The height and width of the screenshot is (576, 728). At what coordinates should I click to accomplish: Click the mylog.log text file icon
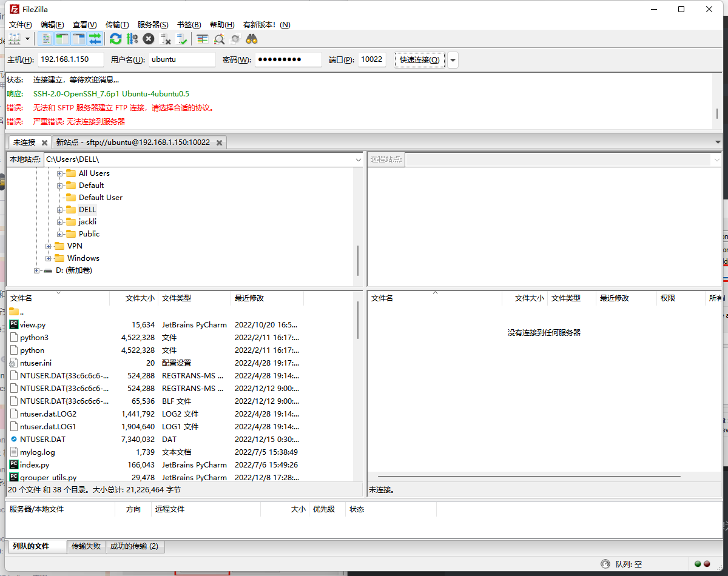pyautogui.click(x=14, y=452)
